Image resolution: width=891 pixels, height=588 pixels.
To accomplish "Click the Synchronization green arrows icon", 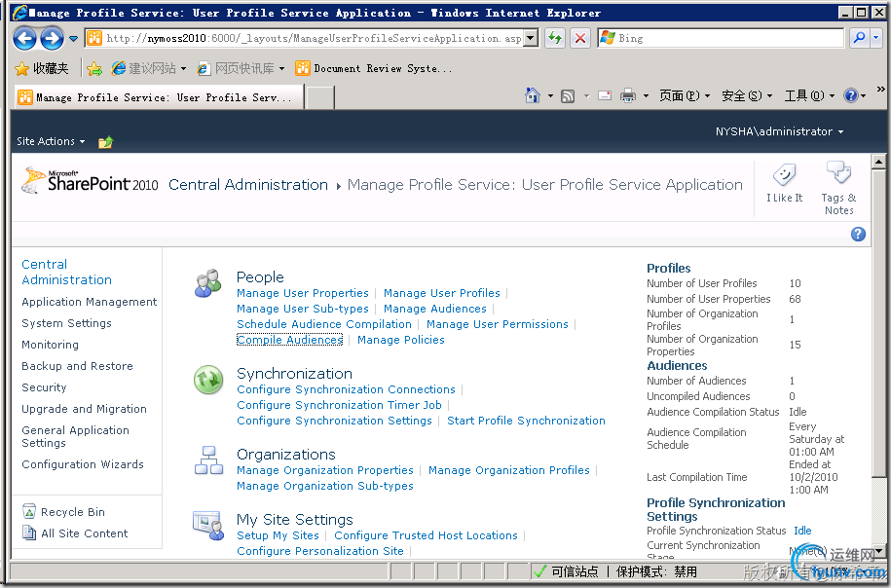I will point(208,380).
